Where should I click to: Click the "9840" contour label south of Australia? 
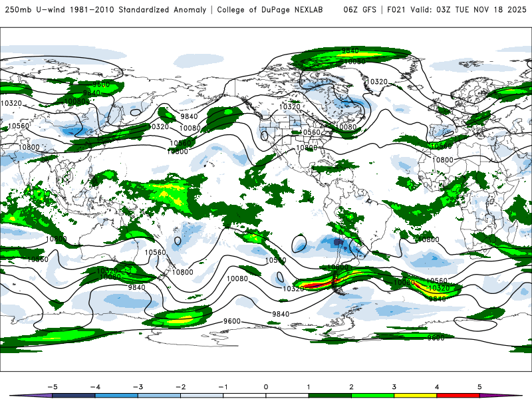137,287
